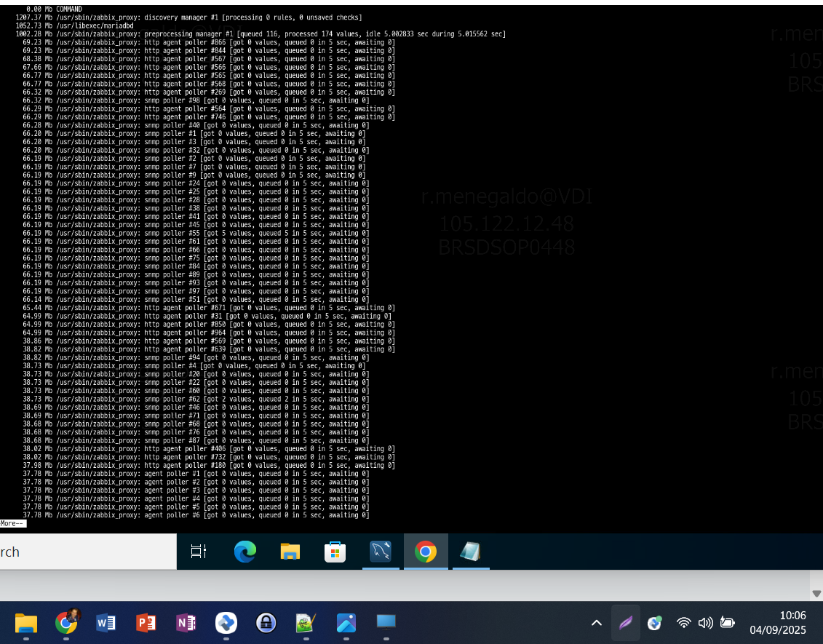Select the snmp poller #51 line
This screenshot has width=823, height=644.
196,299
